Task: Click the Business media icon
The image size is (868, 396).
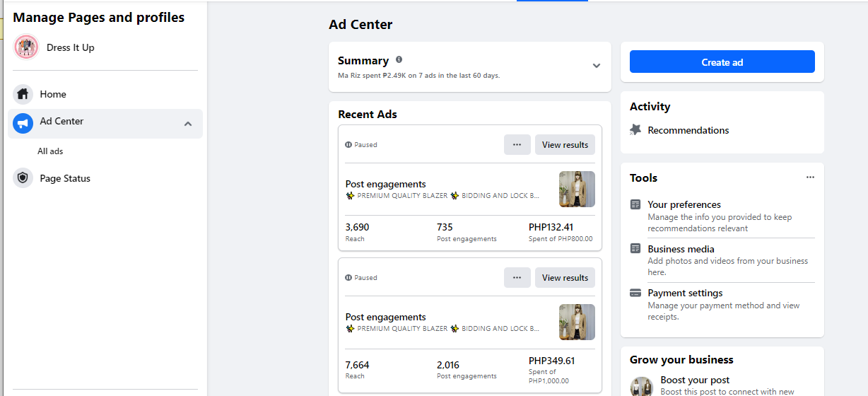Action: (x=635, y=249)
